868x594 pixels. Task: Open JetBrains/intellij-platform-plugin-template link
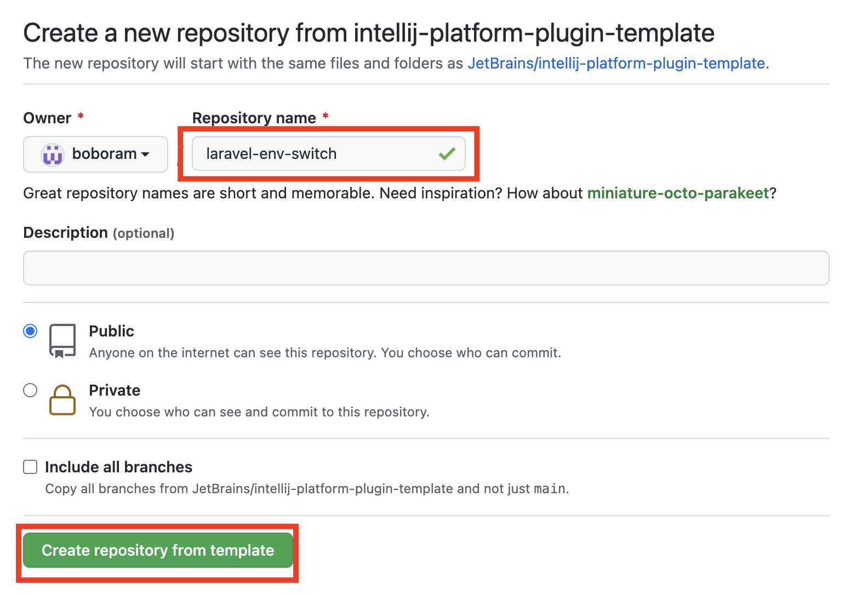point(616,64)
